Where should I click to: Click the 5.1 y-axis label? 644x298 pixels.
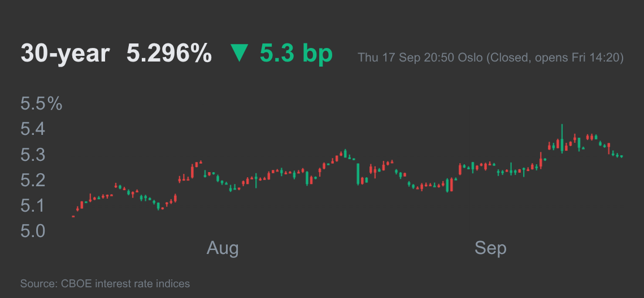33,205
